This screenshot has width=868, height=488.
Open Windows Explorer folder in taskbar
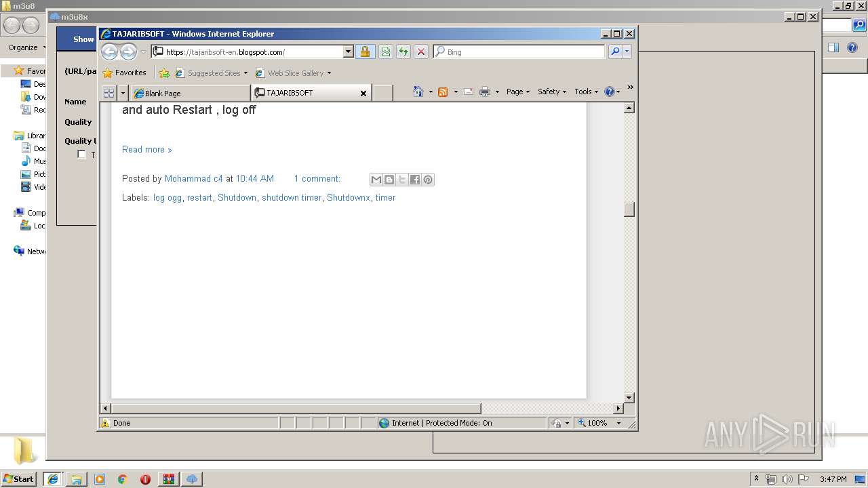point(77,479)
